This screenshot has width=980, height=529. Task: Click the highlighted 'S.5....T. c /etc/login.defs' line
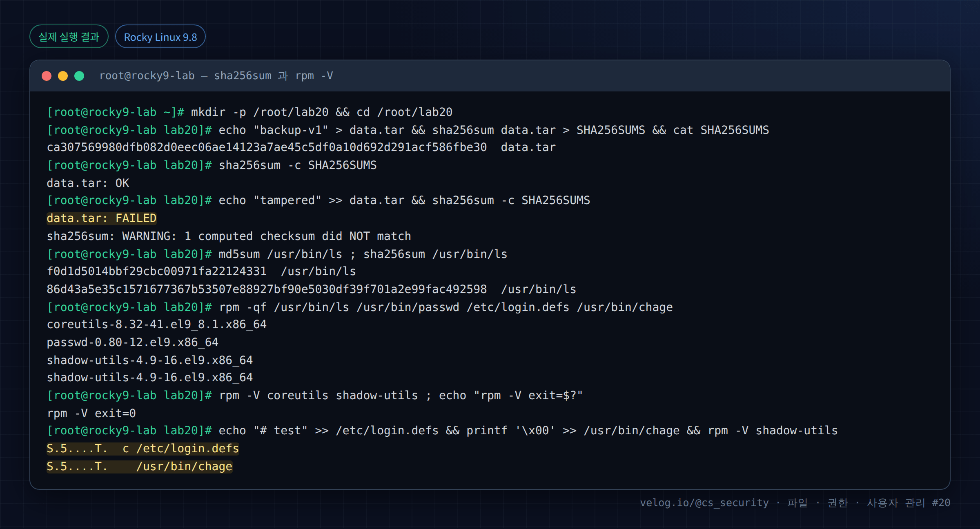(143, 449)
